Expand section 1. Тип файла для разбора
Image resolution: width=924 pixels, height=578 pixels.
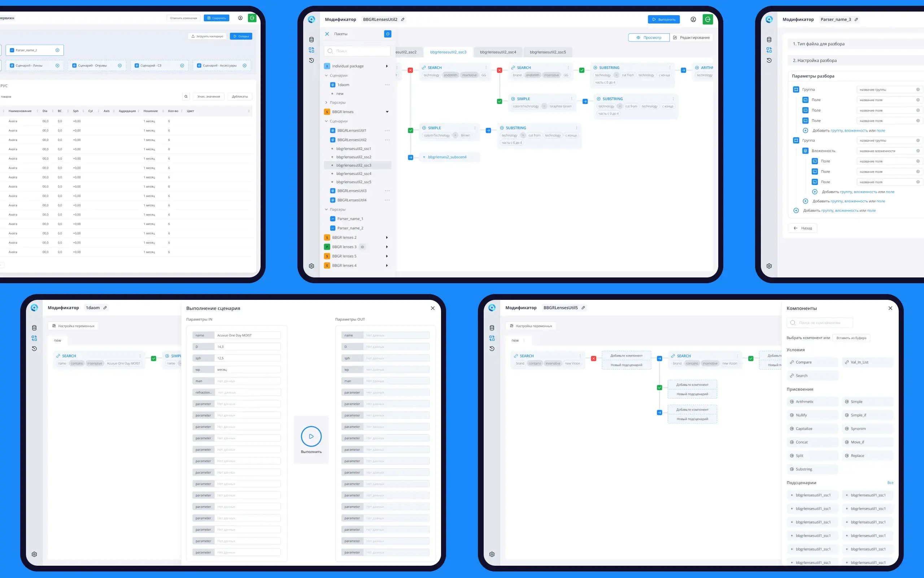click(855, 44)
